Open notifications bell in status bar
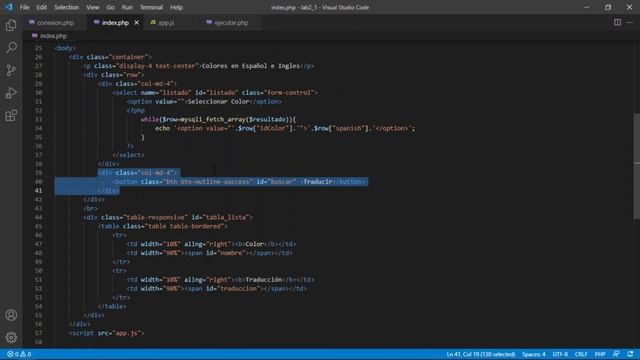640x360 pixels. (x=631, y=354)
